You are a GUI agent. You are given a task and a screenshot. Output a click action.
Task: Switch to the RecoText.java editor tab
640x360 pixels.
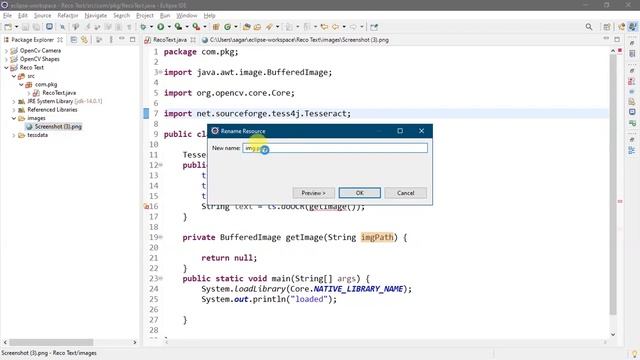pyautogui.click(x=169, y=40)
